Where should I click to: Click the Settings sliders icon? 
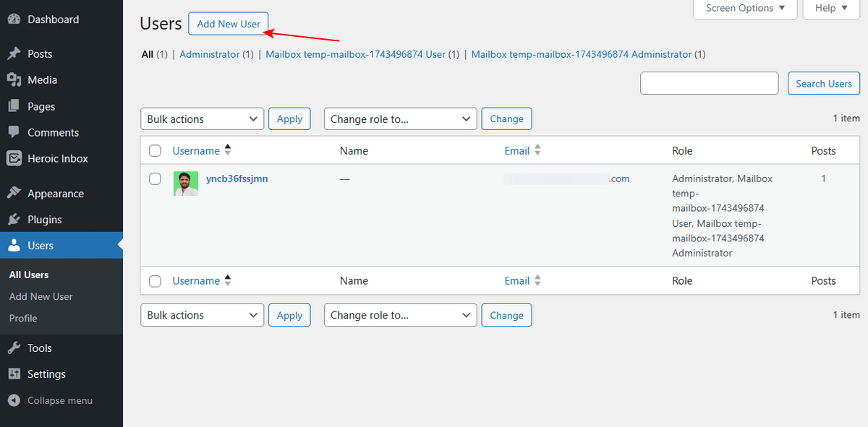14,374
